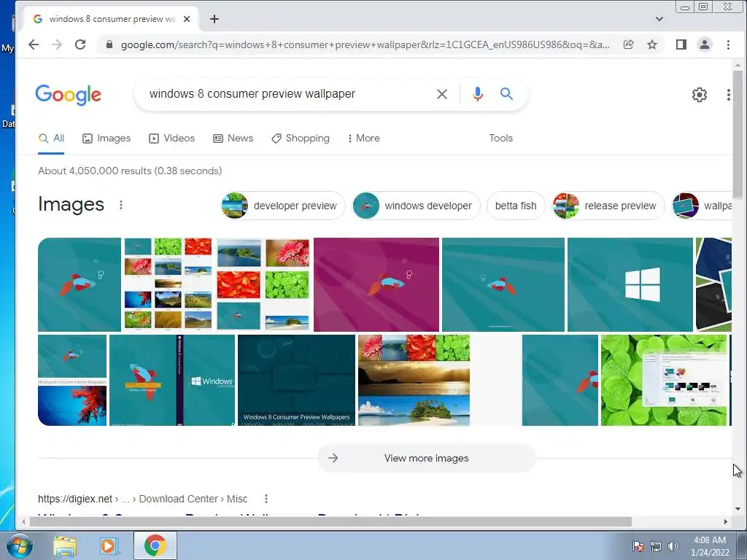Share this page via share icon
This screenshot has height=560, width=747.
628,44
